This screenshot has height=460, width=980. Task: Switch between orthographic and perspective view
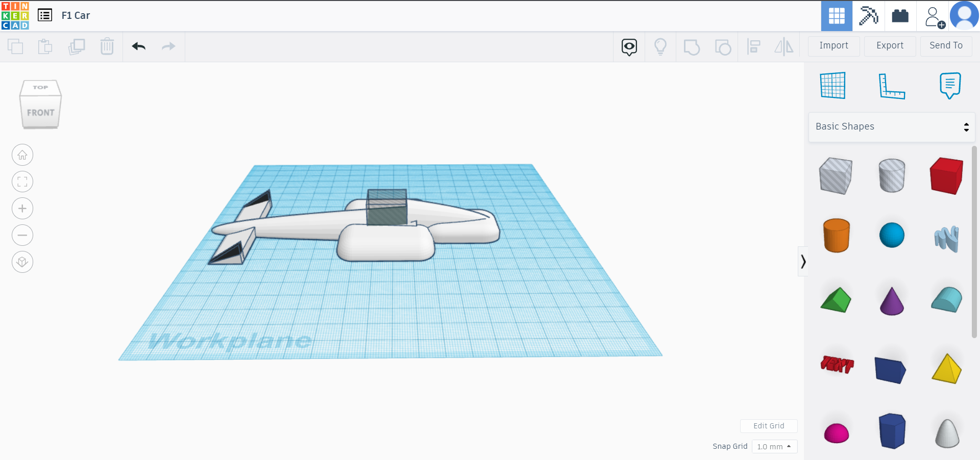(22, 262)
